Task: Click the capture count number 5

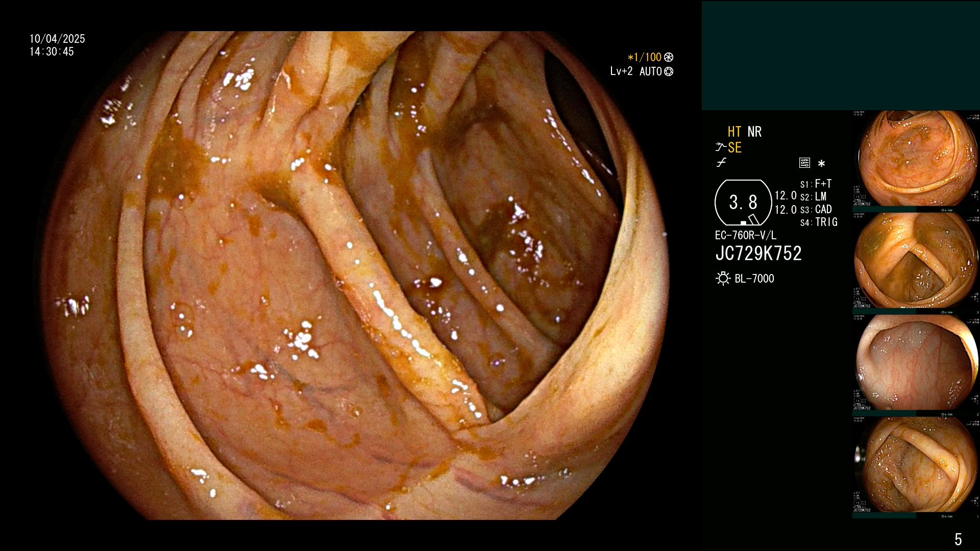Action: (x=958, y=539)
